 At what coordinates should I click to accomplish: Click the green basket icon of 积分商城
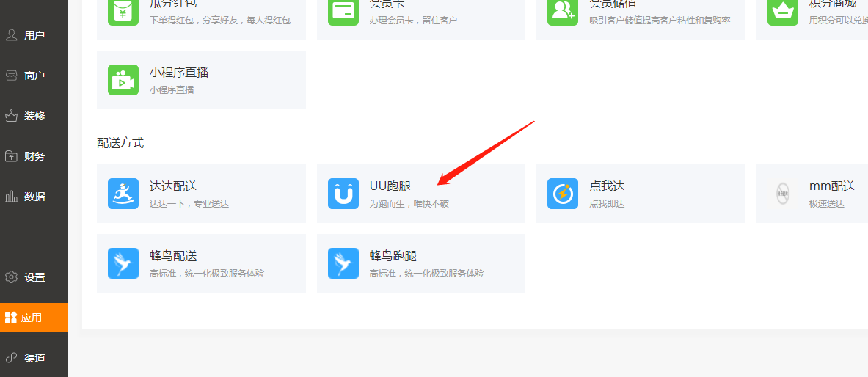[783, 12]
